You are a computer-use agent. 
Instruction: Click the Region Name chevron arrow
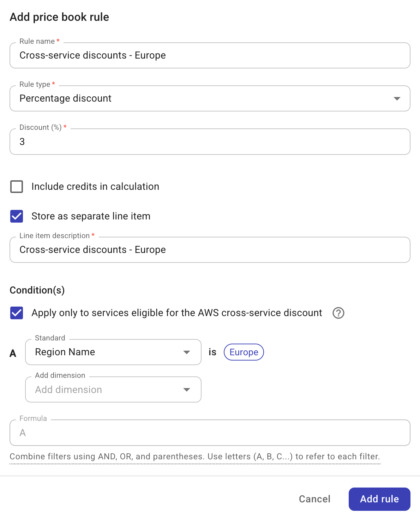coord(187,352)
